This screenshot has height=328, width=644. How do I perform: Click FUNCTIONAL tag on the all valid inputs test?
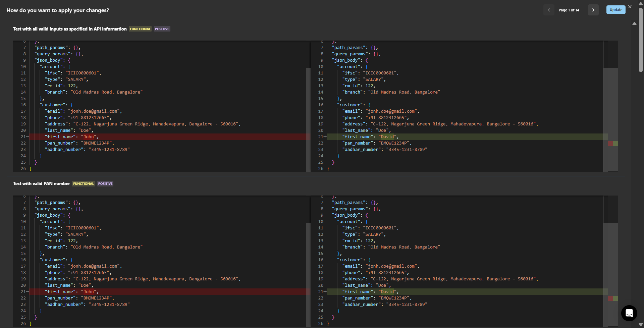(x=140, y=29)
